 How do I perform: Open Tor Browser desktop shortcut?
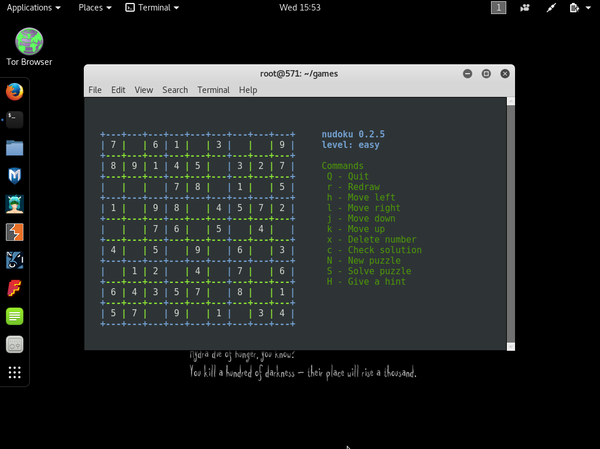[x=29, y=46]
